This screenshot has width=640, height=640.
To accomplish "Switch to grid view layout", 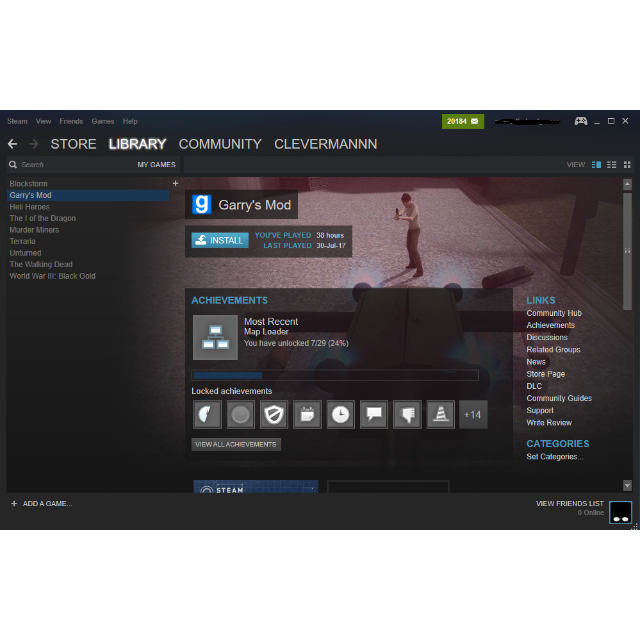I will click(627, 164).
